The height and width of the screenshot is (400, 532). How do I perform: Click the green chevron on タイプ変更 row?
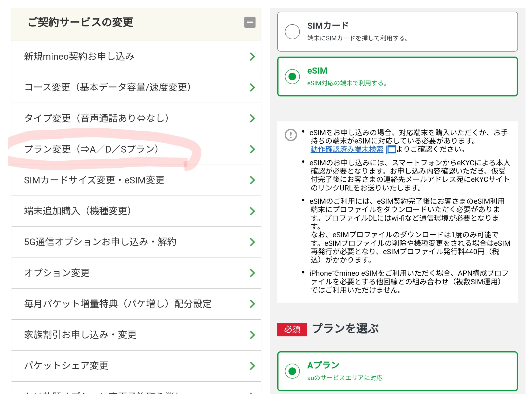click(x=252, y=118)
